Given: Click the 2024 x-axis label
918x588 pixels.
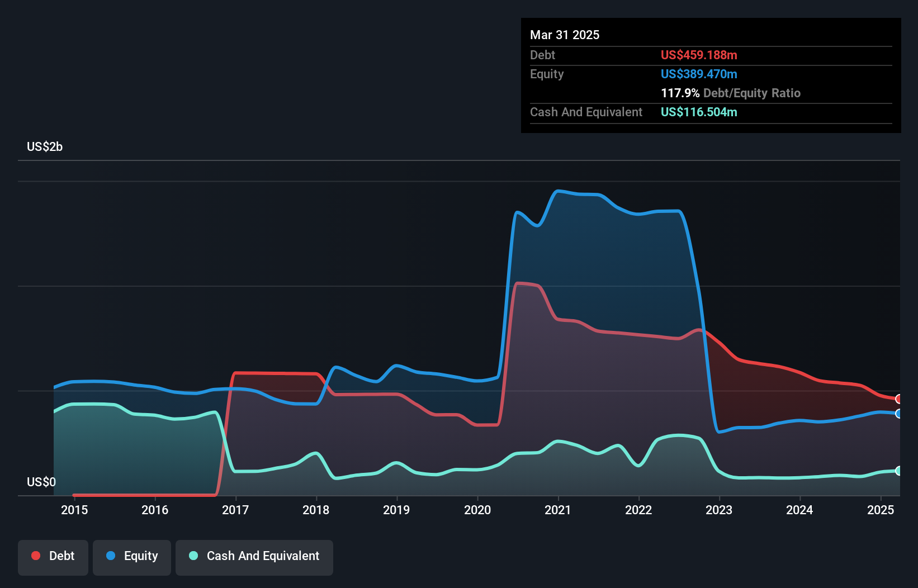Looking at the screenshot, I should pos(799,510).
